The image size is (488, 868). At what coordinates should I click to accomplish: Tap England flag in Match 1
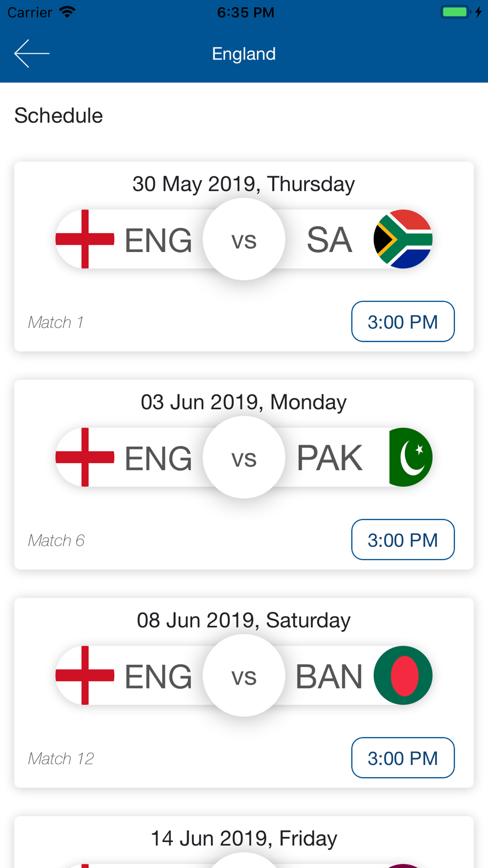click(x=85, y=239)
